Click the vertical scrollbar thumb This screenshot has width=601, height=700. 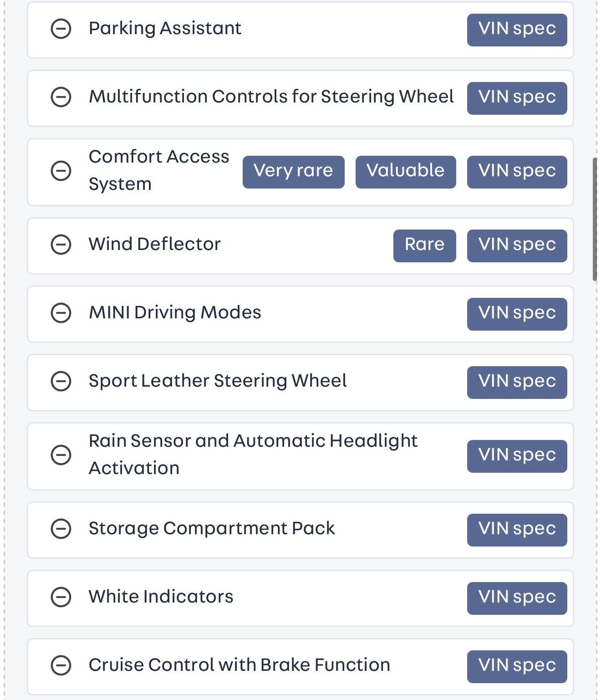[x=595, y=219]
